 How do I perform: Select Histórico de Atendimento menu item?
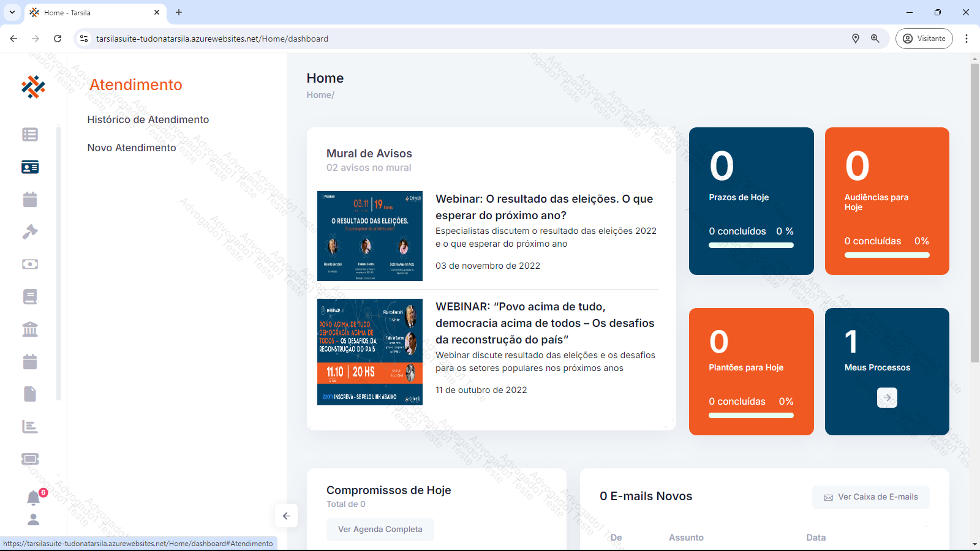[148, 119]
